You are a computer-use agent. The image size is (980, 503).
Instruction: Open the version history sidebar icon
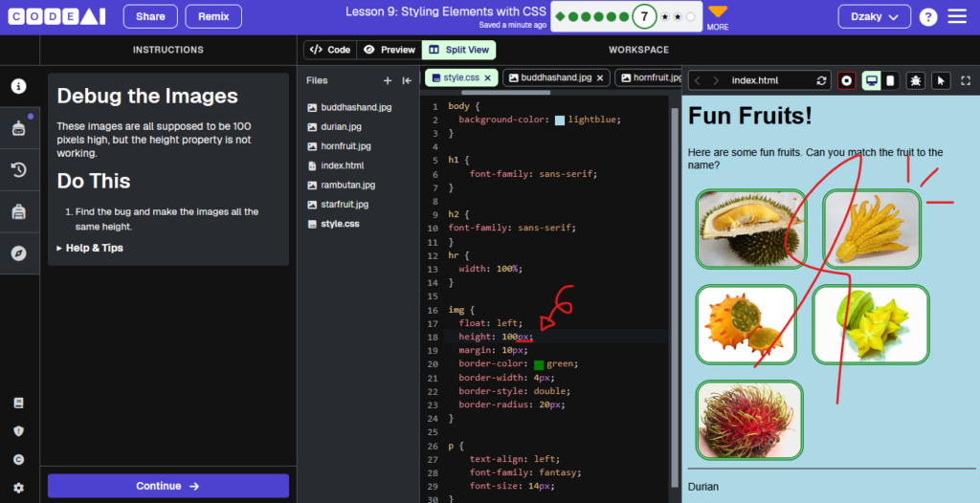coord(19,170)
